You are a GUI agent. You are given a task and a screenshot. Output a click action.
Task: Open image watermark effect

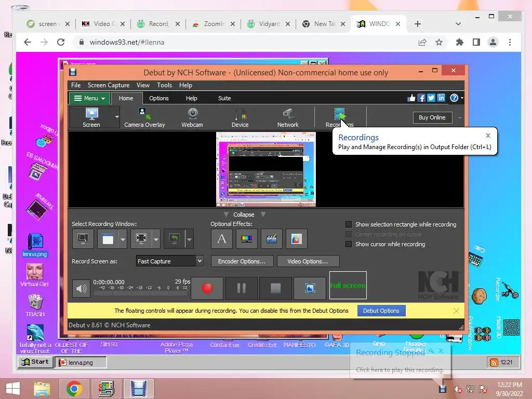[297, 239]
